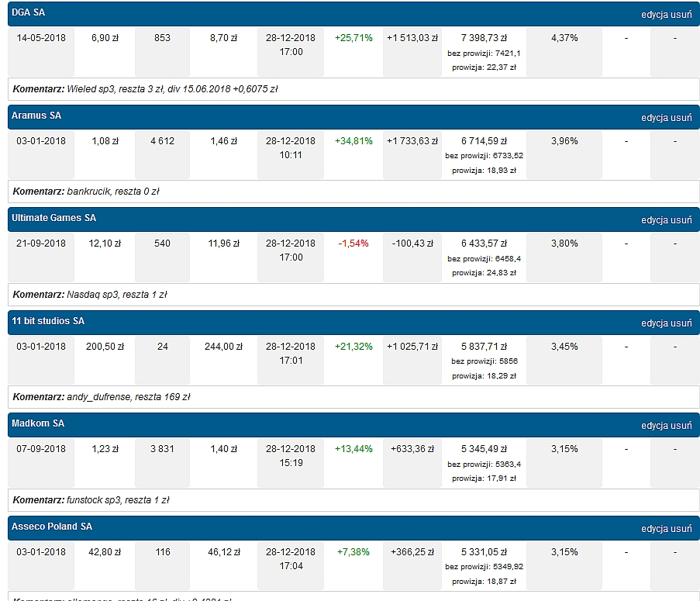The height and width of the screenshot is (601, 700).
Task: Click the Asseco Poland value '5 331,05 zł'
Action: point(484,552)
